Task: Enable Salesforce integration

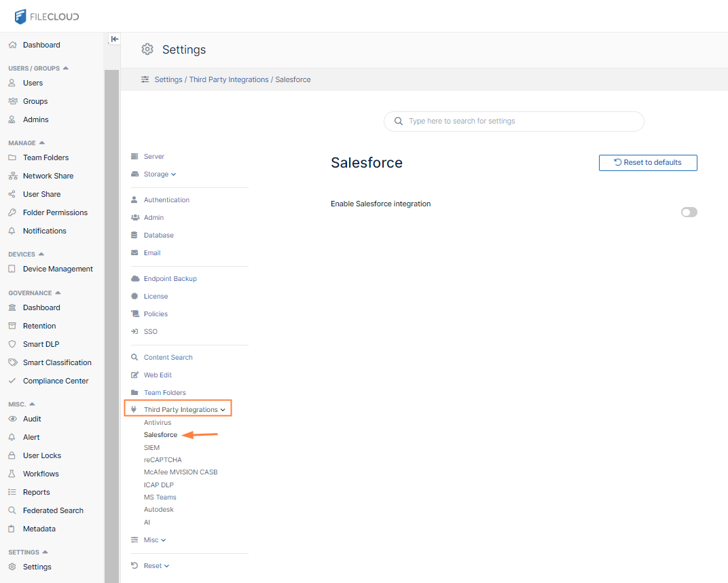Action: 689,212
